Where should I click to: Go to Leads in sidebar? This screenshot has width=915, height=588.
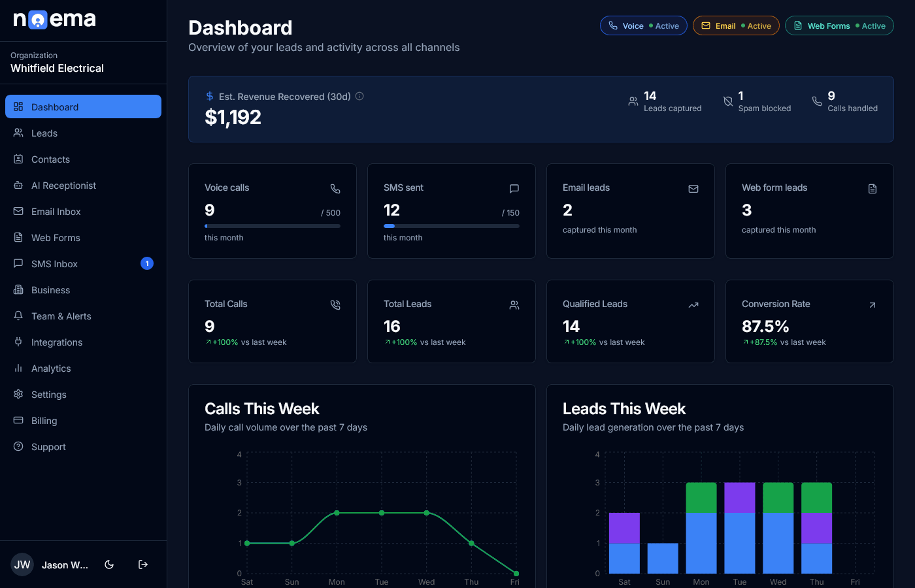click(83, 133)
